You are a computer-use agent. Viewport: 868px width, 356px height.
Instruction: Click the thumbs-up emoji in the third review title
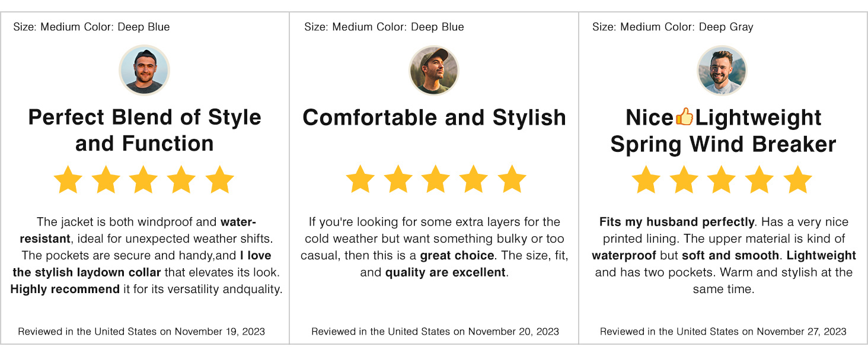pos(684,117)
